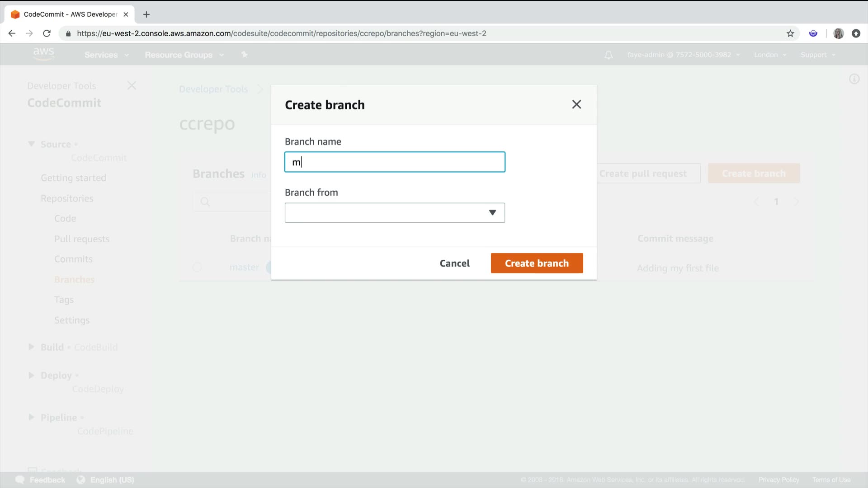Expand the Pipeline CodePipeline section
The width and height of the screenshot is (868, 488).
(31, 418)
